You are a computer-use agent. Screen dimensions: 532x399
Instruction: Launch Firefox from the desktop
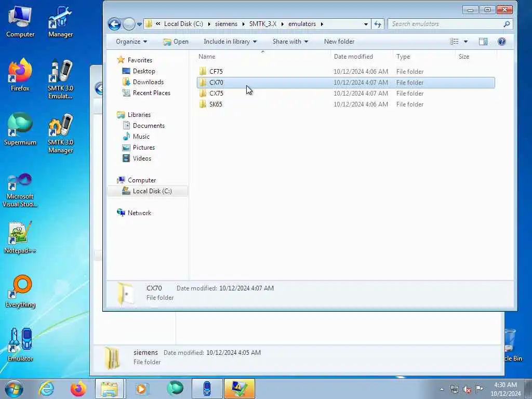pos(20,75)
